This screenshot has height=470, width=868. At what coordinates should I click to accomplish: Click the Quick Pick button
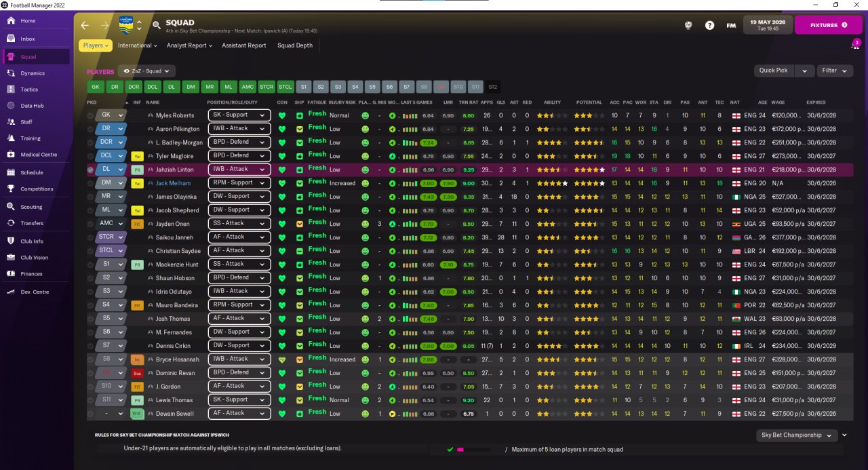(774, 71)
